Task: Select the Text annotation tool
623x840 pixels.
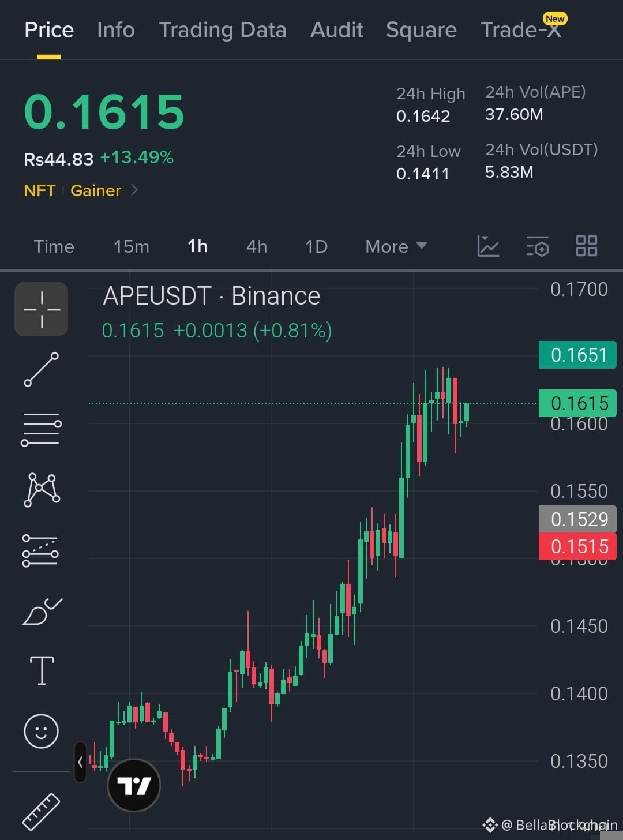Action: (x=42, y=670)
